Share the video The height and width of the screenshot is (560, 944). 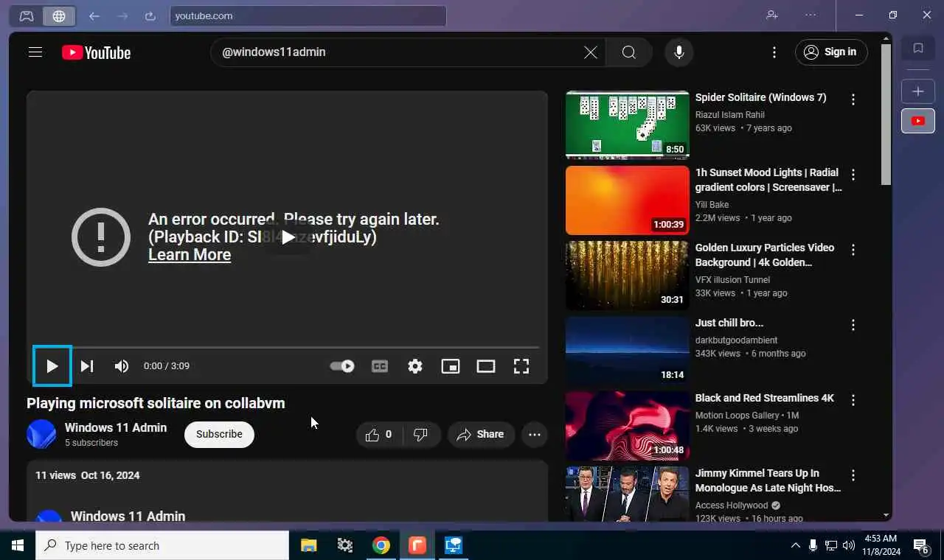pyautogui.click(x=481, y=435)
